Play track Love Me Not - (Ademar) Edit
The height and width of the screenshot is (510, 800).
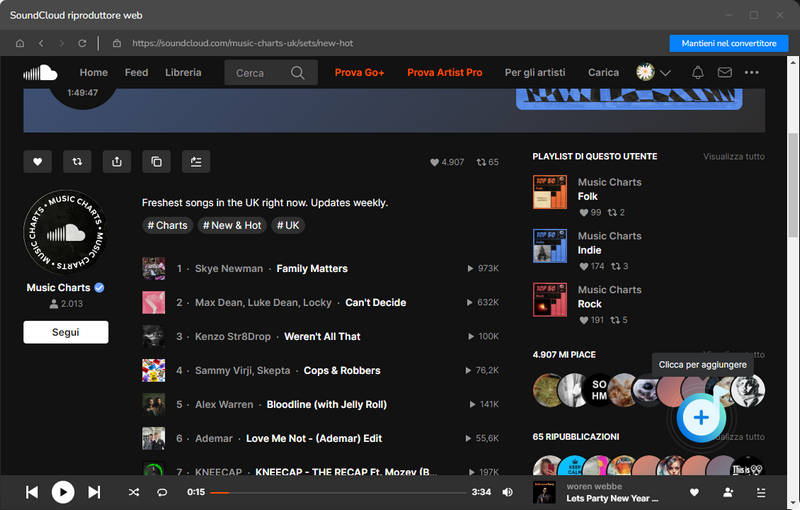314,439
